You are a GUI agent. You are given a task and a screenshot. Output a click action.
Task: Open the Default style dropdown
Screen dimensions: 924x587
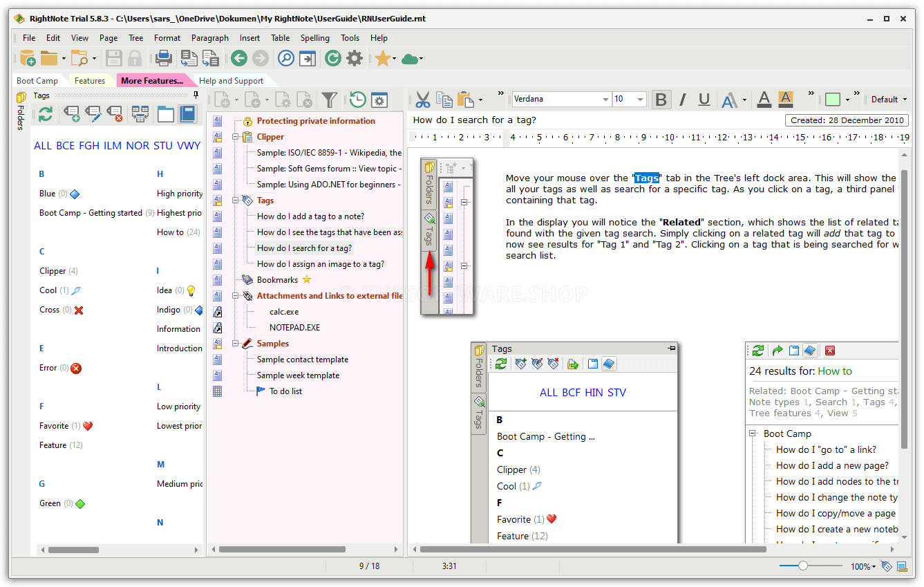pyautogui.click(x=889, y=100)
